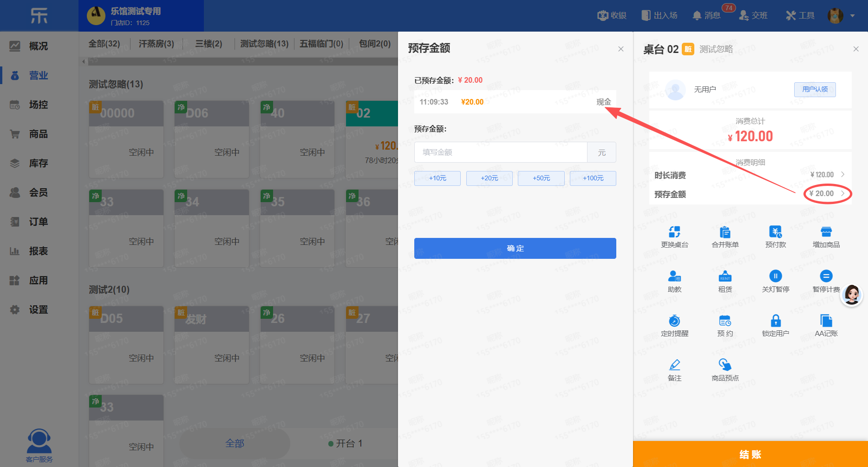The height and width of the screenshot is (467, 868).
Task: Switch to the 测试忽略(13) tab
Action: pyautogui.click(x=264, y=44)
